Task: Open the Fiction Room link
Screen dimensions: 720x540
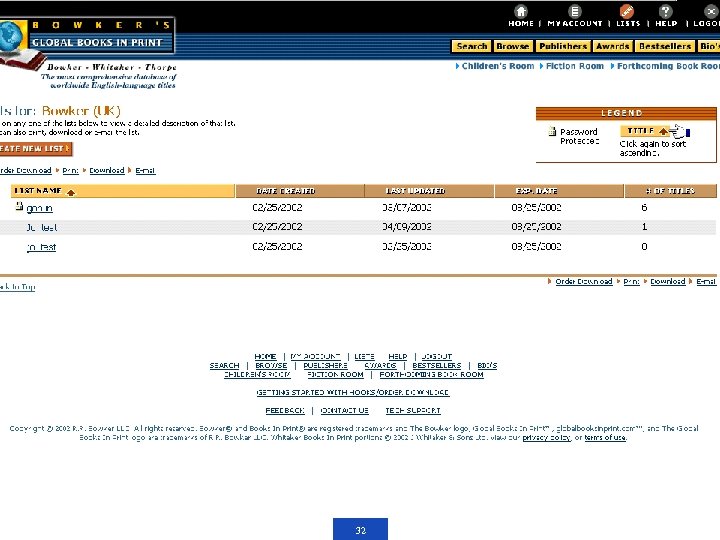Action: pyautogui.click(x=574, y=66)
